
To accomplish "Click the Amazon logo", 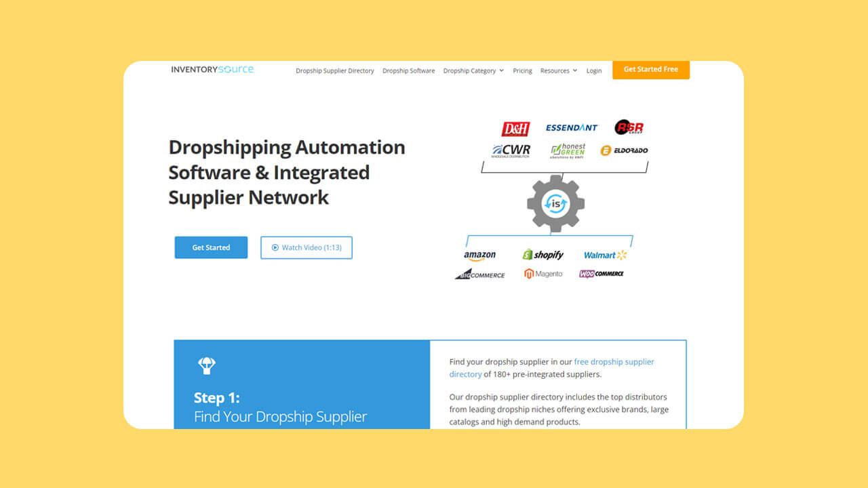I will click(x=479, y=256).
